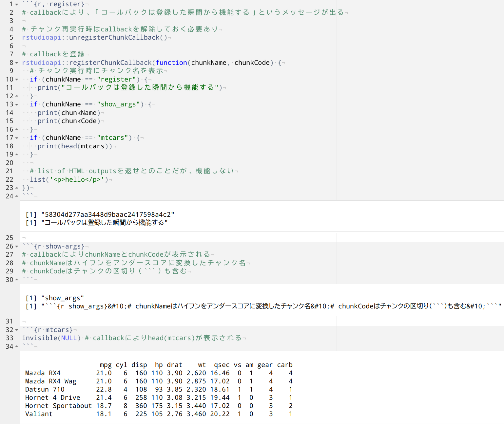
Task: Click the fold-end arrow at line 30
Action: click(17, 280)
